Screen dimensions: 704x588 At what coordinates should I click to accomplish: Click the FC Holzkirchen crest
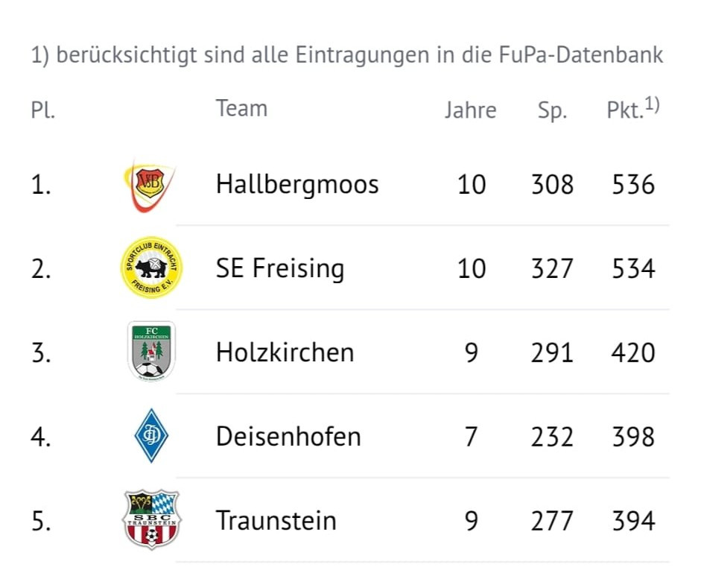pos(150,352)
